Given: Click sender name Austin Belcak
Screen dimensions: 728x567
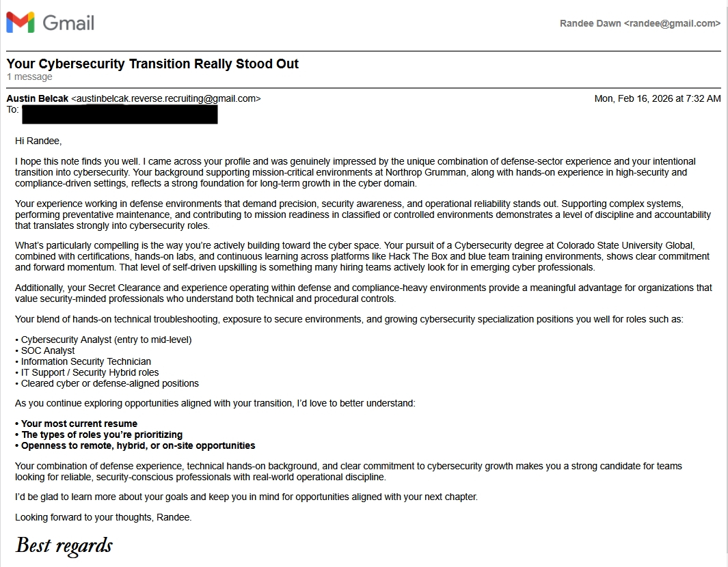Looking at the screenshot, I should point(38,98).
